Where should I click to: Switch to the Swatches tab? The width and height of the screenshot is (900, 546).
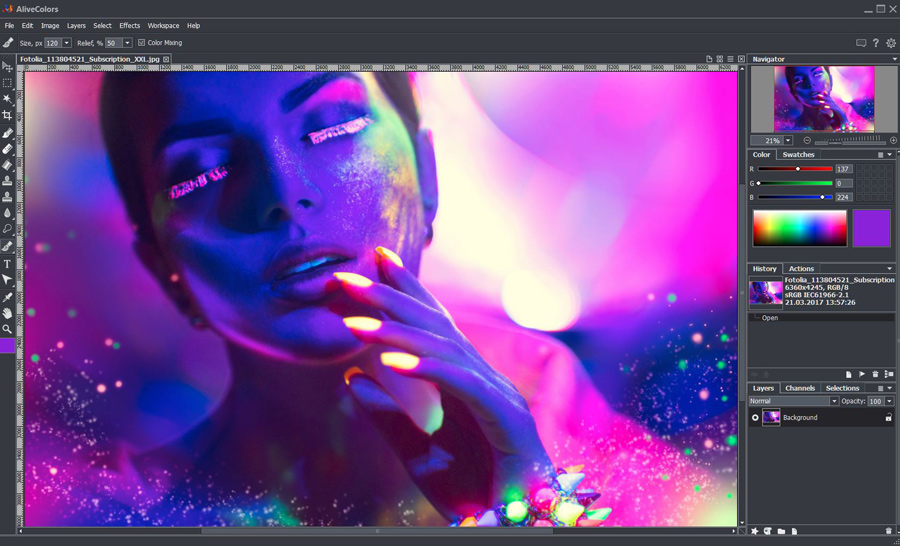coord(798,155)
